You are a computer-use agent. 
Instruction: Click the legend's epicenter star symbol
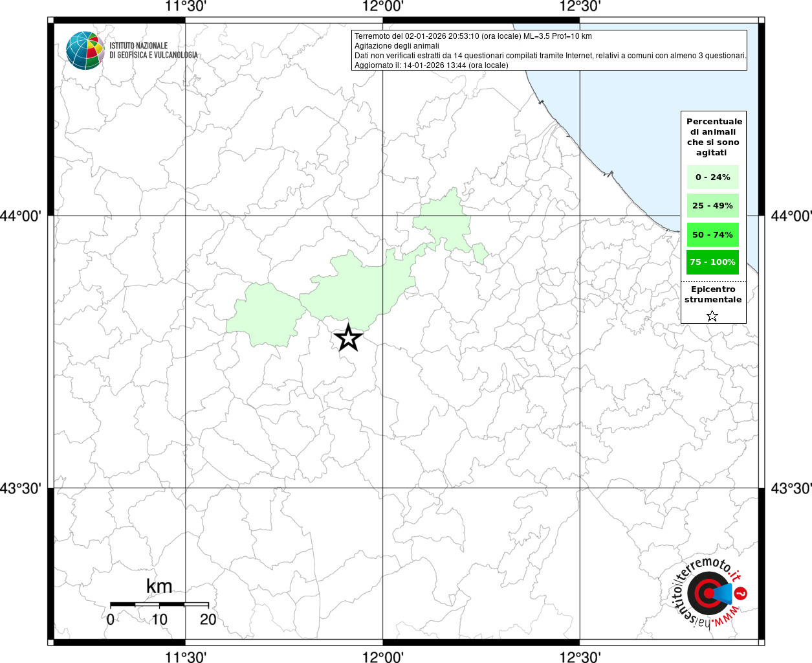(x=712, y=316)
